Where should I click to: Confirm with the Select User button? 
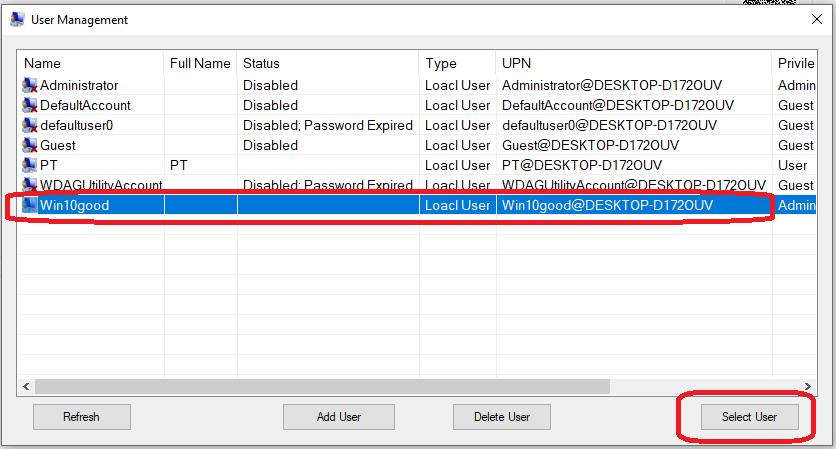pos(749,416)
